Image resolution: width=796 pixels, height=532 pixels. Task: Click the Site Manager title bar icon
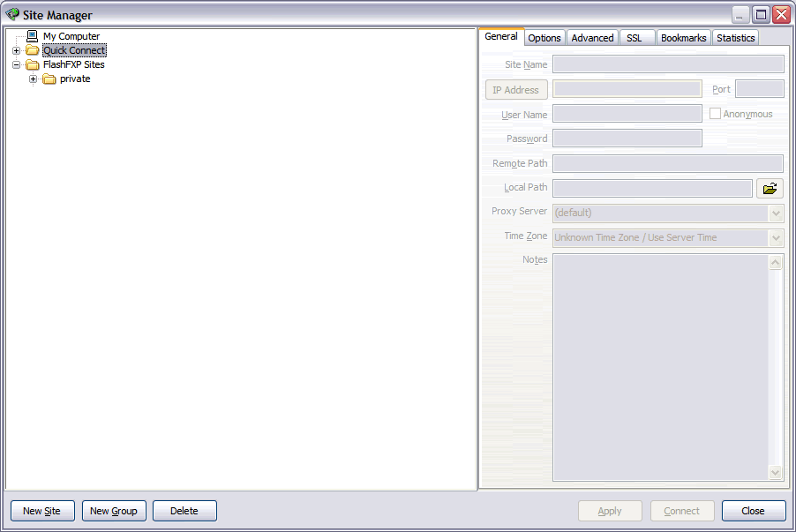pos(12,15)
